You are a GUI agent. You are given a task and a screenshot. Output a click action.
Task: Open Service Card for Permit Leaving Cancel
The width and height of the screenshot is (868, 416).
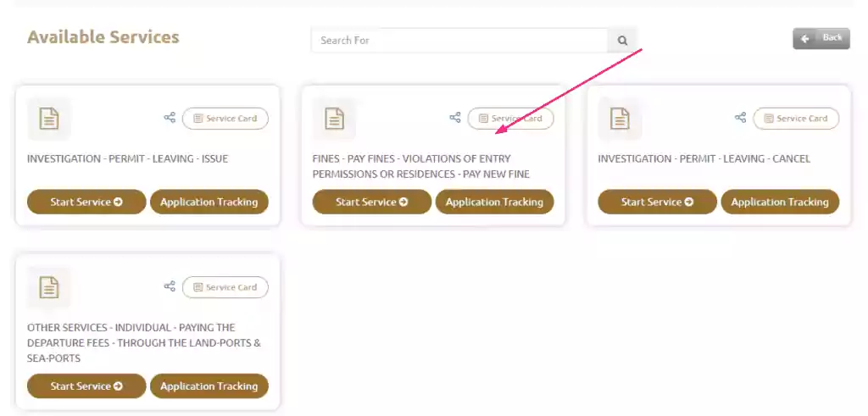pos(796,119)
